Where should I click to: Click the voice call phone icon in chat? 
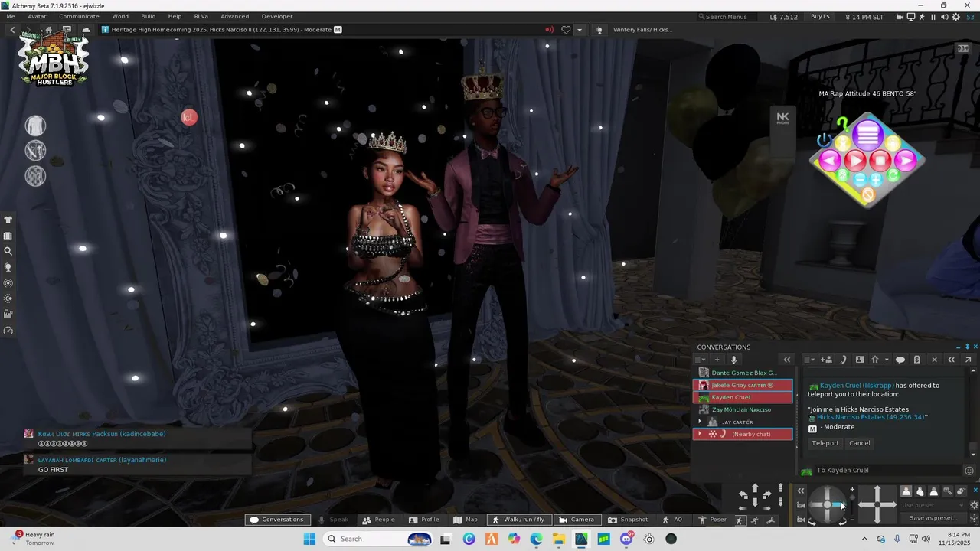coord(843,360)
